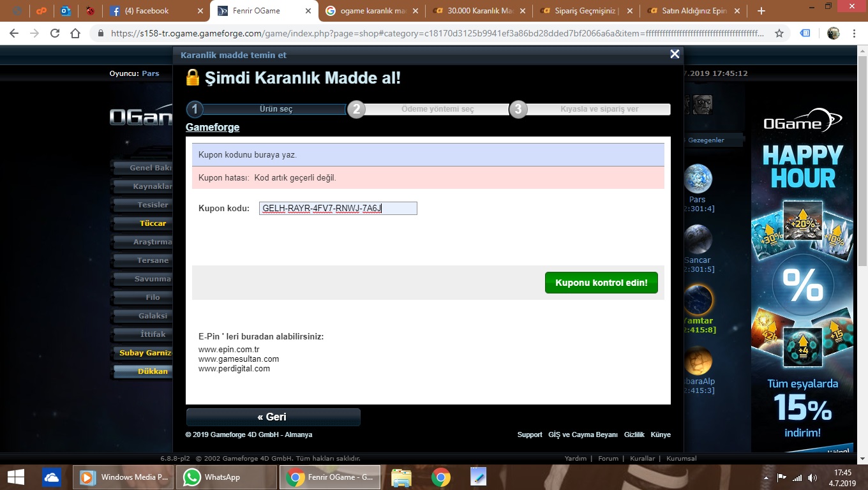This screenshot has width=868, height=490.
Task: Open the Subay Garnizonu menu item
Action: point(142,353)
